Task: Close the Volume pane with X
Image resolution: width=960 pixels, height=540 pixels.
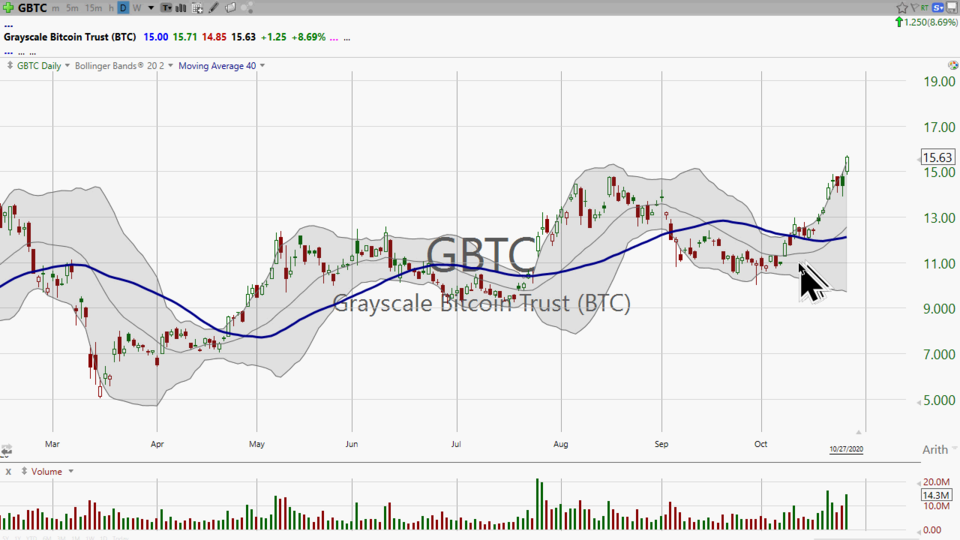Action: [x=9, y=471]
